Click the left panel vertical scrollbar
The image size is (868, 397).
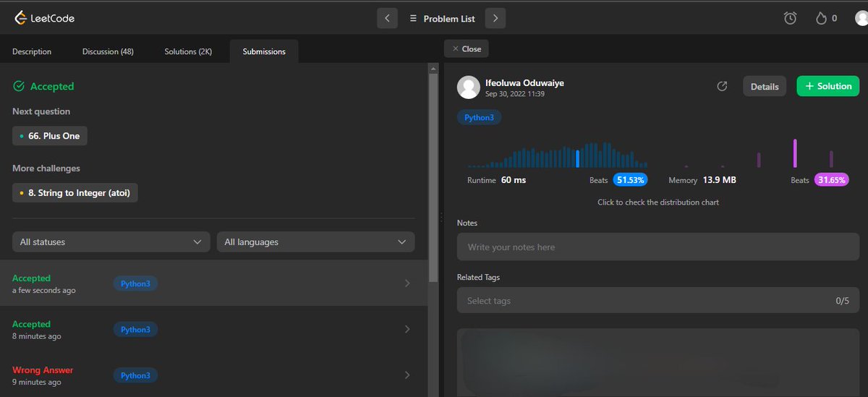click(433, 177)
